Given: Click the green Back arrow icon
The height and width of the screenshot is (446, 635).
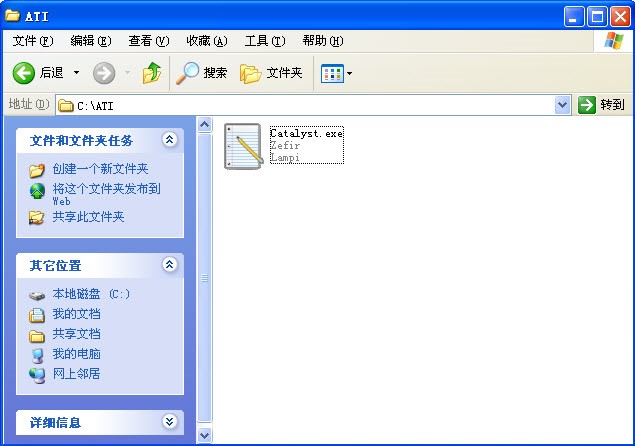Looking at the screenshot, I should (x=23, y=73).
